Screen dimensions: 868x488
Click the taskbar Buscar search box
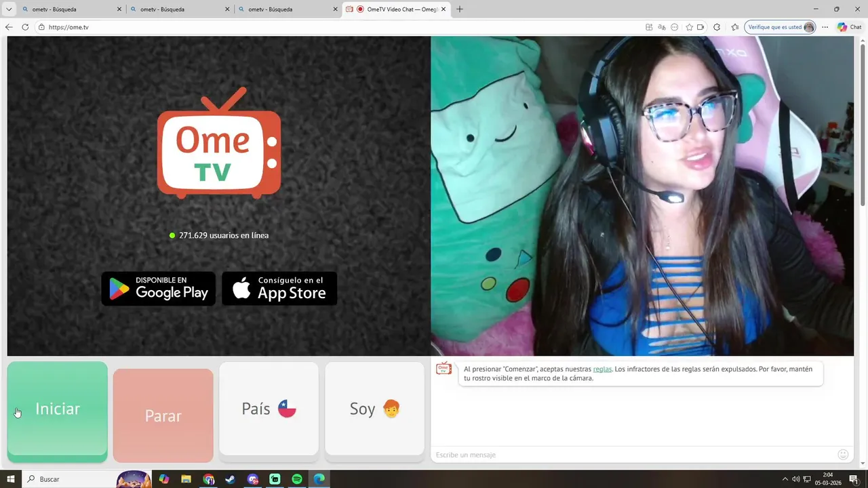tap(87, 479)
